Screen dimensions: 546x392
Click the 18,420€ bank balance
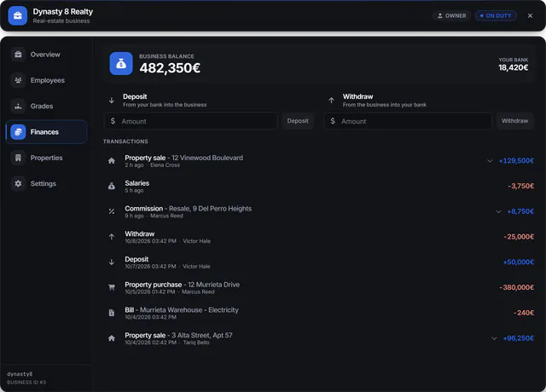(x=514, y=67)
